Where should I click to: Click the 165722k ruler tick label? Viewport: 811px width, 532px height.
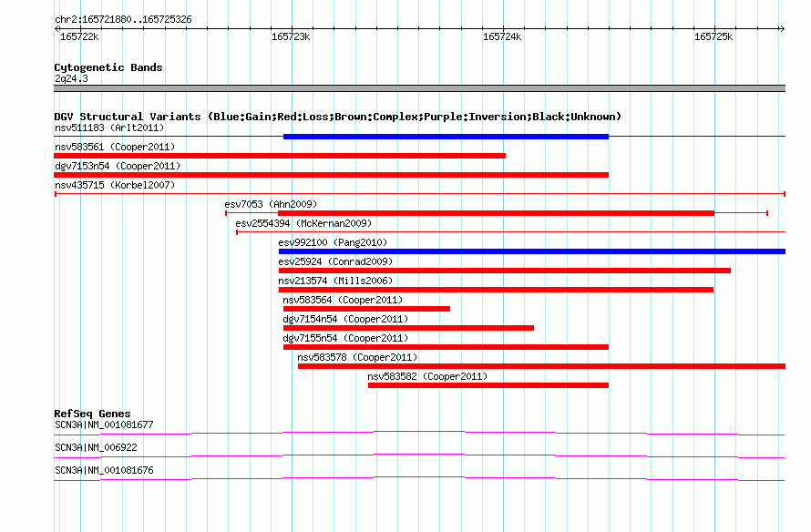click(79, 36)
